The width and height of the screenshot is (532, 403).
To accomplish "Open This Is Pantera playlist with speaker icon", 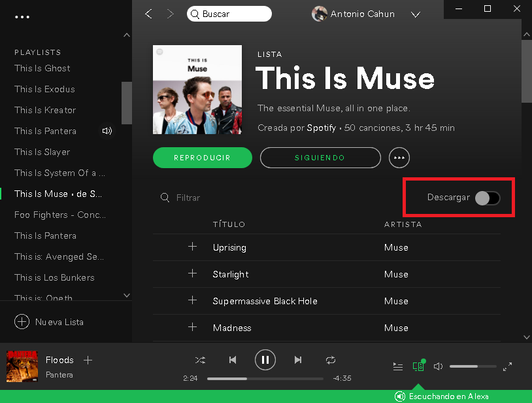I will pyautogui.click(x=45, y=131).
